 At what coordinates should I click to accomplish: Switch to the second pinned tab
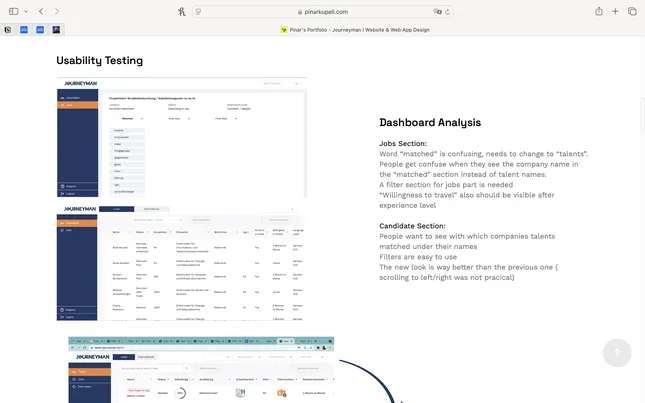point(24,30)
